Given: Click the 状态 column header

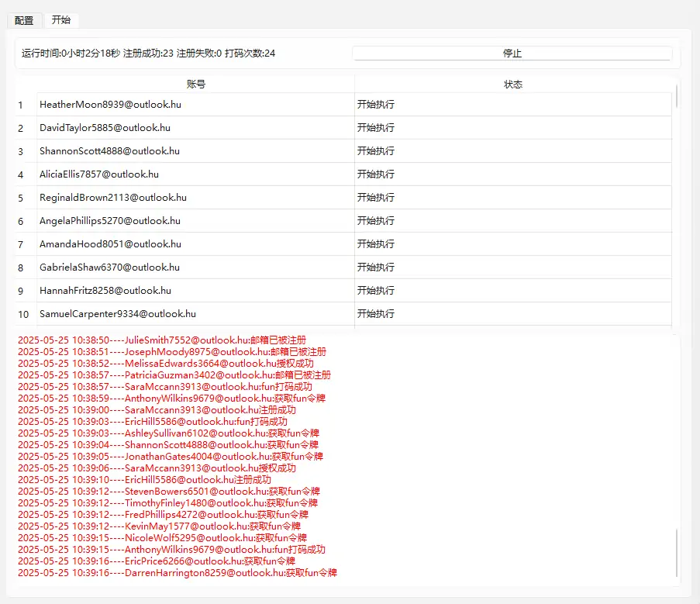Looking at the screenshot, I should click(513, 84).
